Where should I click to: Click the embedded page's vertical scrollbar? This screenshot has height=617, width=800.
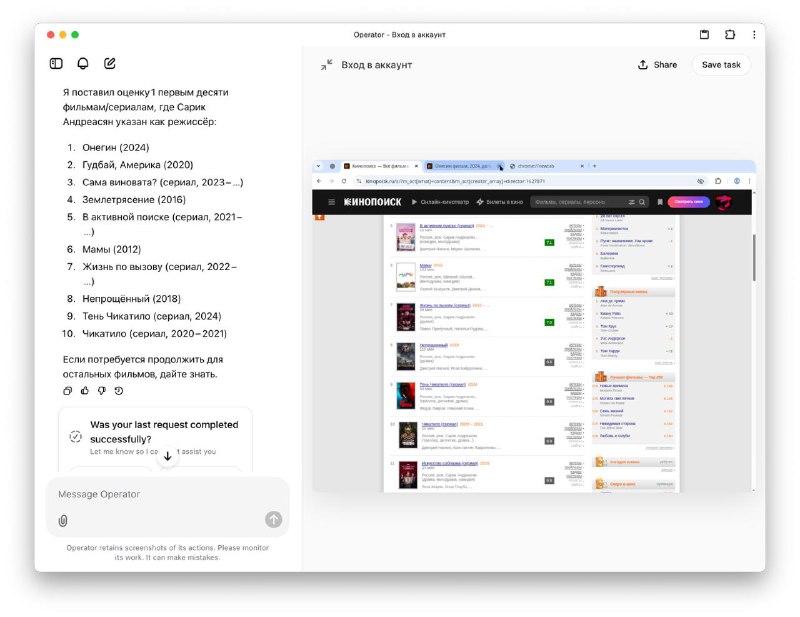(754, 258)
